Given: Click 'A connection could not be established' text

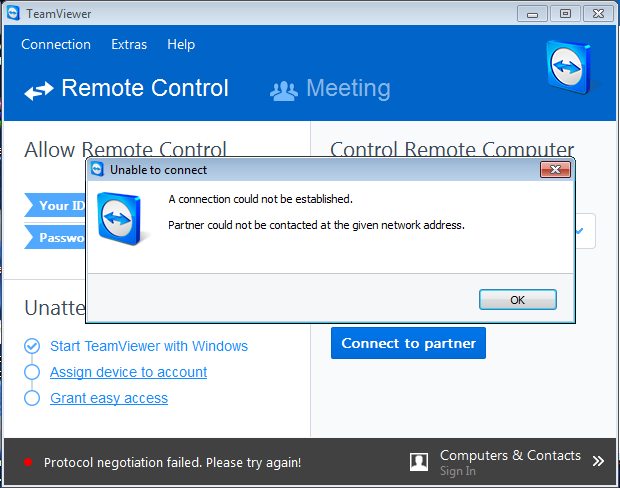Looking at the screenshot, I should (x=261, y=199).
